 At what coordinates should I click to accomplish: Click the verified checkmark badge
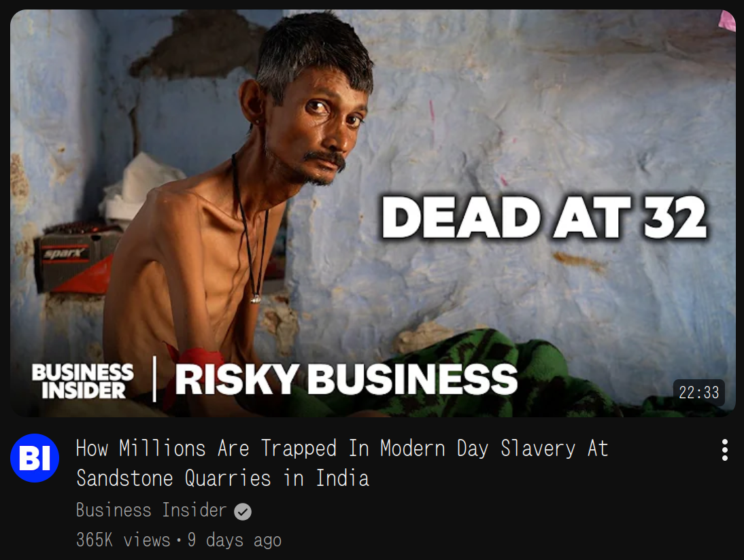pyautogui.click(x=243, y=512)
